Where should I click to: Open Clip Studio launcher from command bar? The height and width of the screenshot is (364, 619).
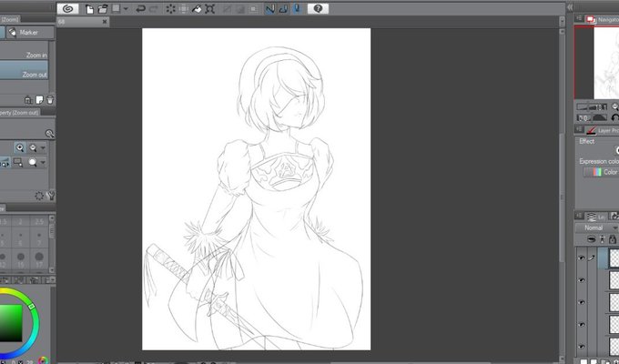coord(67,9)
